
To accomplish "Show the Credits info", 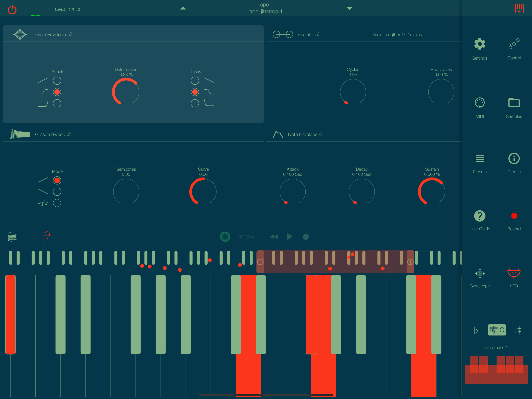I will (514, 158).
